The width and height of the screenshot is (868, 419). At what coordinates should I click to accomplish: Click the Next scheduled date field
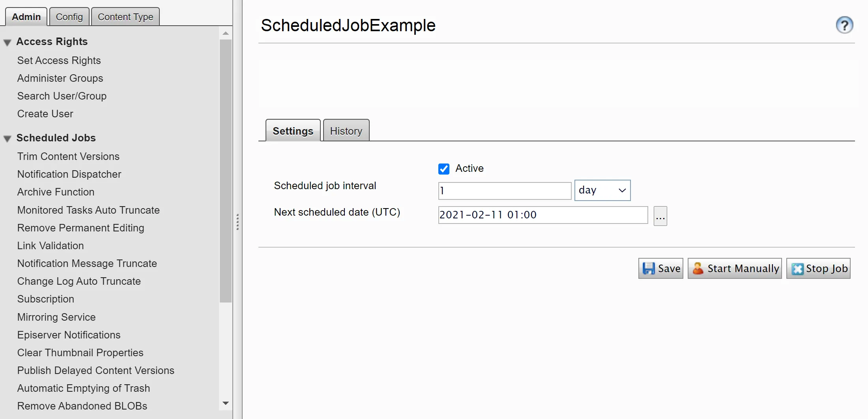543,215
